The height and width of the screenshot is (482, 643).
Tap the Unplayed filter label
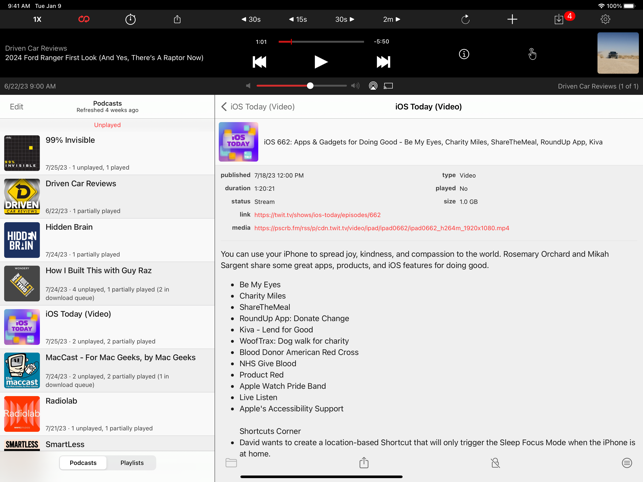[107, 125]
